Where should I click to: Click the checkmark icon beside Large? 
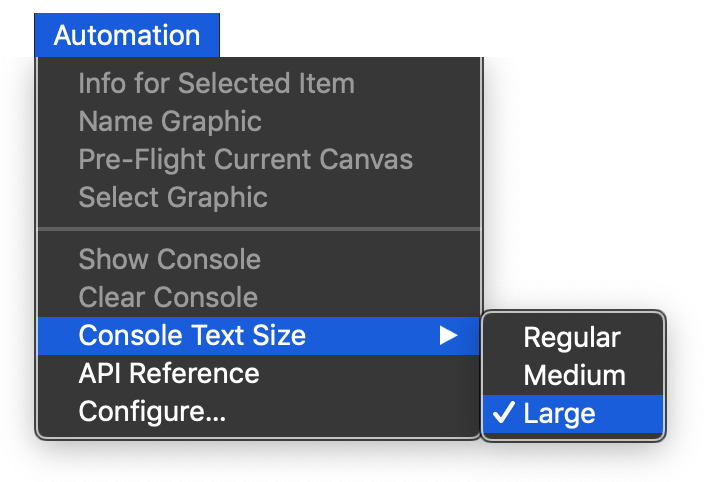504,413
